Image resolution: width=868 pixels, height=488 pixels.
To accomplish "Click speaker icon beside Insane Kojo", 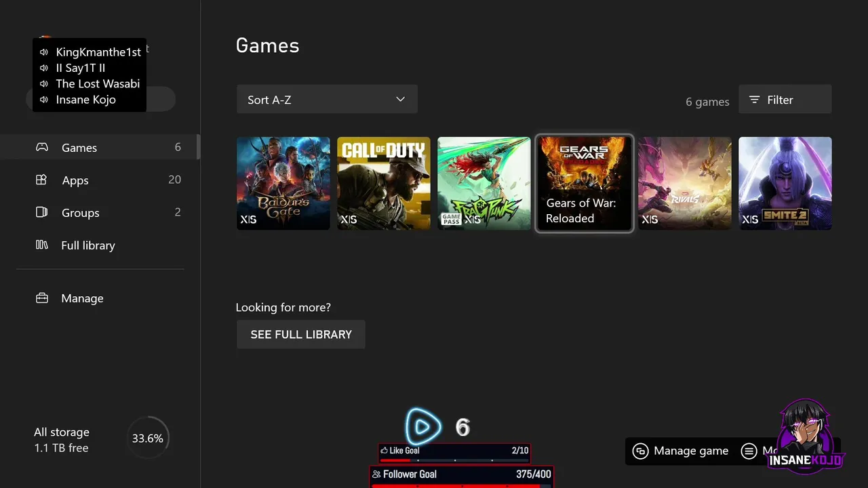I will pyautogui.click(x=44, y=100).
